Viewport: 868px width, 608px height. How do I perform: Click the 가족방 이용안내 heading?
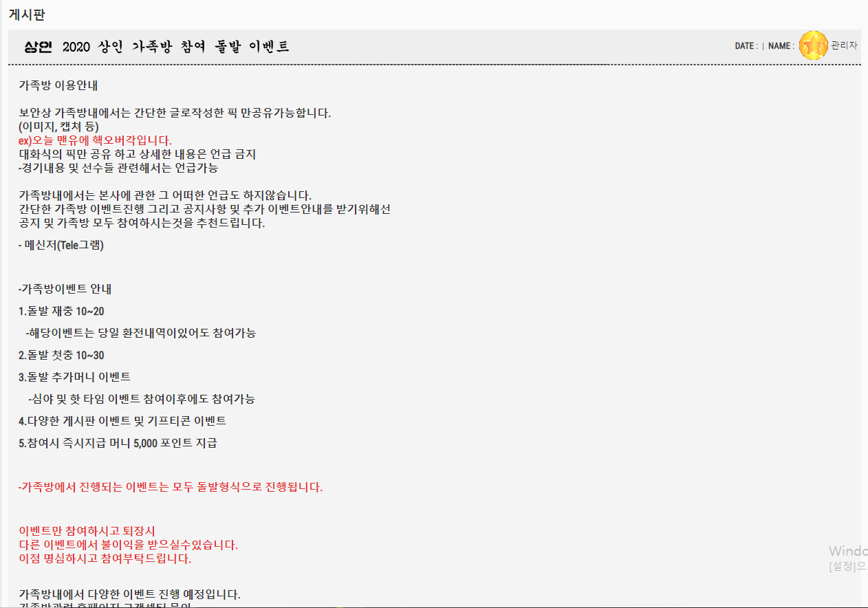tap(58, 86)
